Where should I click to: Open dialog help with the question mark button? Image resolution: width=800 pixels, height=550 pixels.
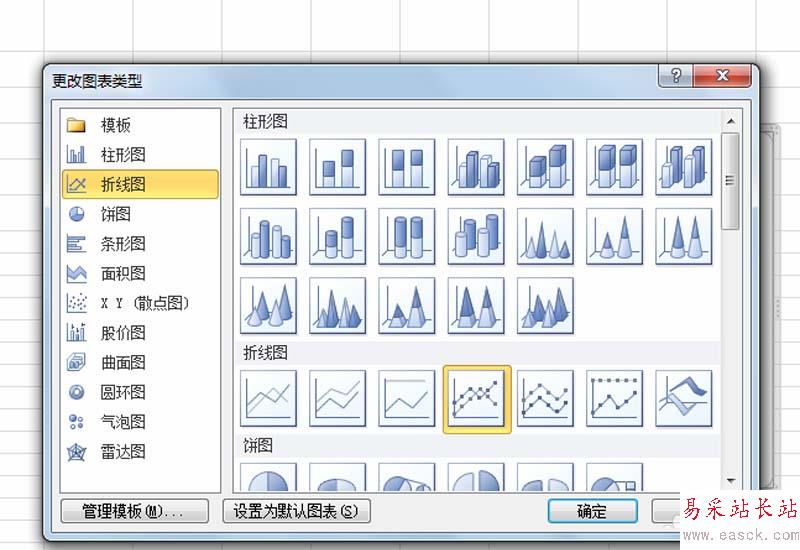676,76
